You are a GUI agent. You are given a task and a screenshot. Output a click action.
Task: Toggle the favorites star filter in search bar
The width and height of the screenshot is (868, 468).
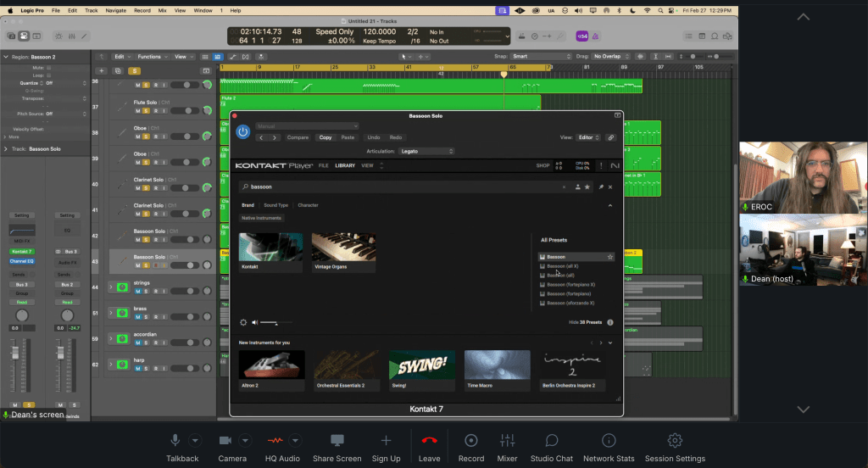pyautogui.click(x=587, y=187)
